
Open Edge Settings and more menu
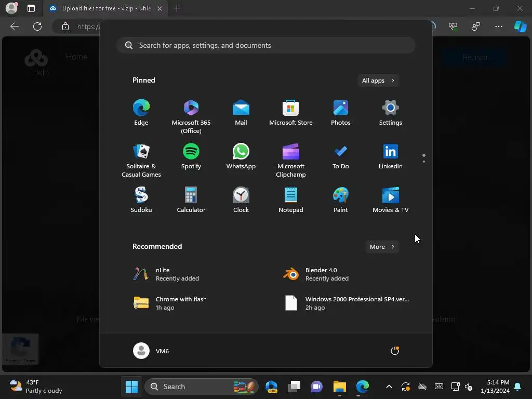point(498,26)
